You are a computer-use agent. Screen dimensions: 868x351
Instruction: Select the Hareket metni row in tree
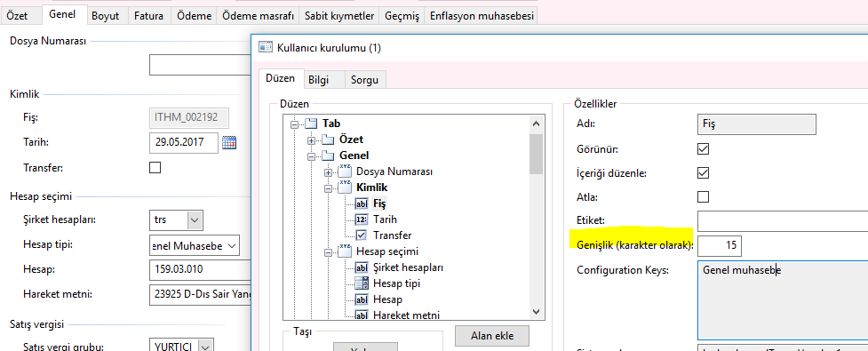point(406,315)
